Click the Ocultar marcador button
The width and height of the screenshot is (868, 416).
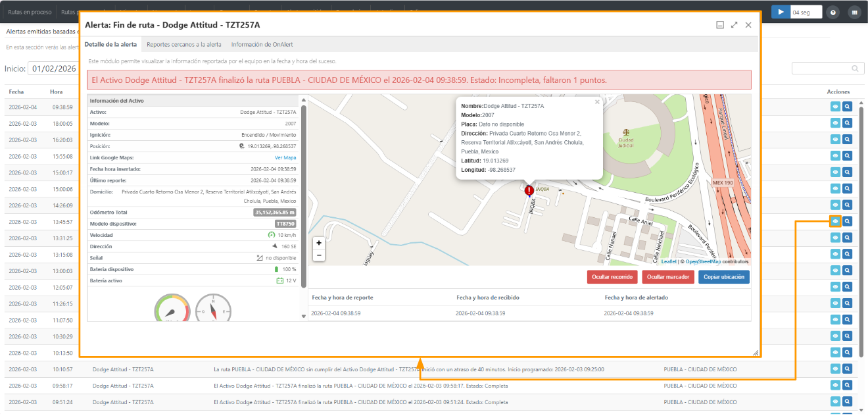[x=668, y=277]
